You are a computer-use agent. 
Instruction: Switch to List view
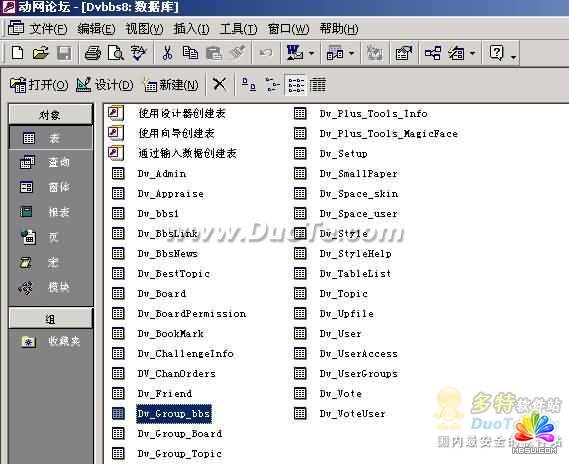point(296,85)
